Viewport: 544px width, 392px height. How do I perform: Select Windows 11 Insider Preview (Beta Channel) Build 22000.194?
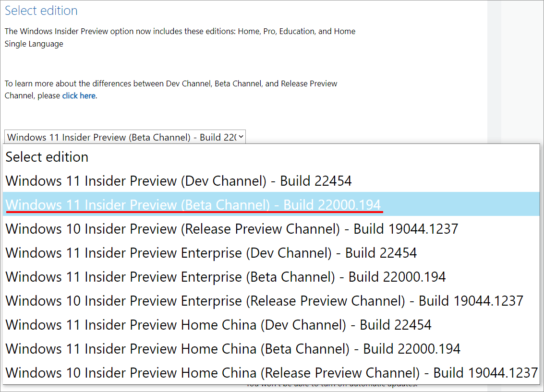pyautogui.click(x=271, y=205)
